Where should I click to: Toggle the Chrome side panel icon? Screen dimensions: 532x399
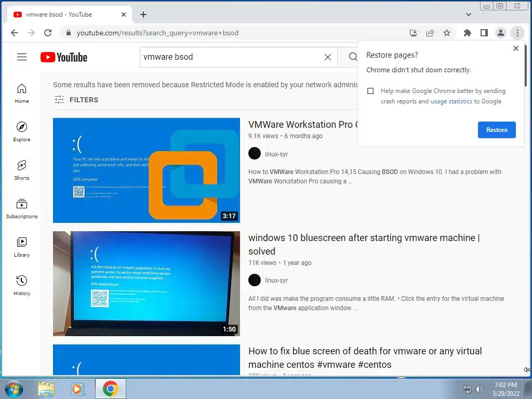tap(484, 33)
